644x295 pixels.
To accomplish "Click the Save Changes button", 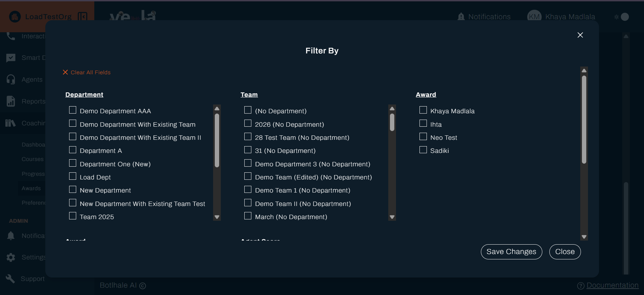I will [x=511, y=252].
